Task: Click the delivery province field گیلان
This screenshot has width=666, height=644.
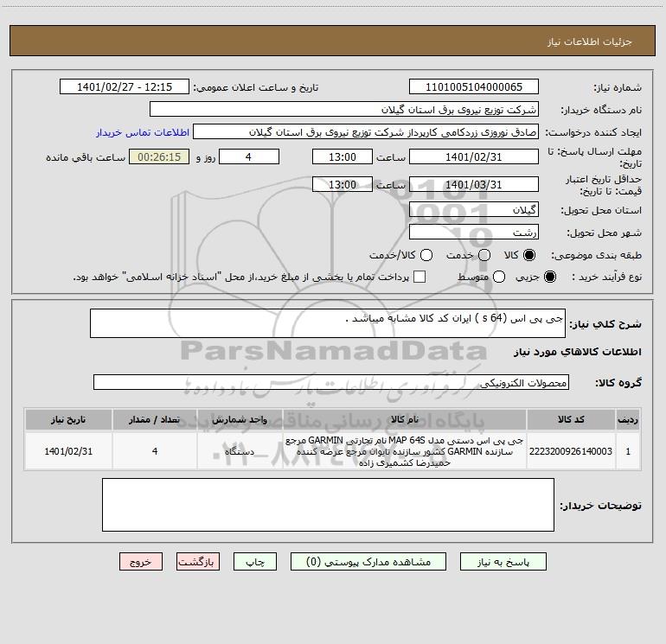Action: [x=474, y=210]
